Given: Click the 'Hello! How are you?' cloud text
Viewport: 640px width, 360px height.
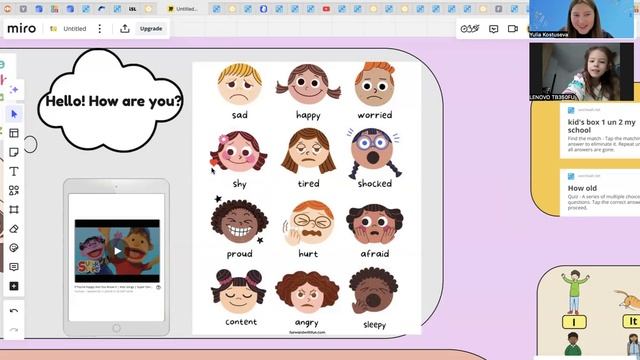Looking at the screenshot, I should [113, 101].
